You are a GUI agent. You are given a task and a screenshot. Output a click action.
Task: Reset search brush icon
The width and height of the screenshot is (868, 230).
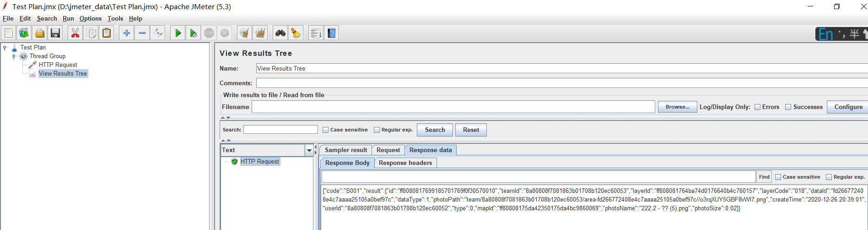point(296,33)
